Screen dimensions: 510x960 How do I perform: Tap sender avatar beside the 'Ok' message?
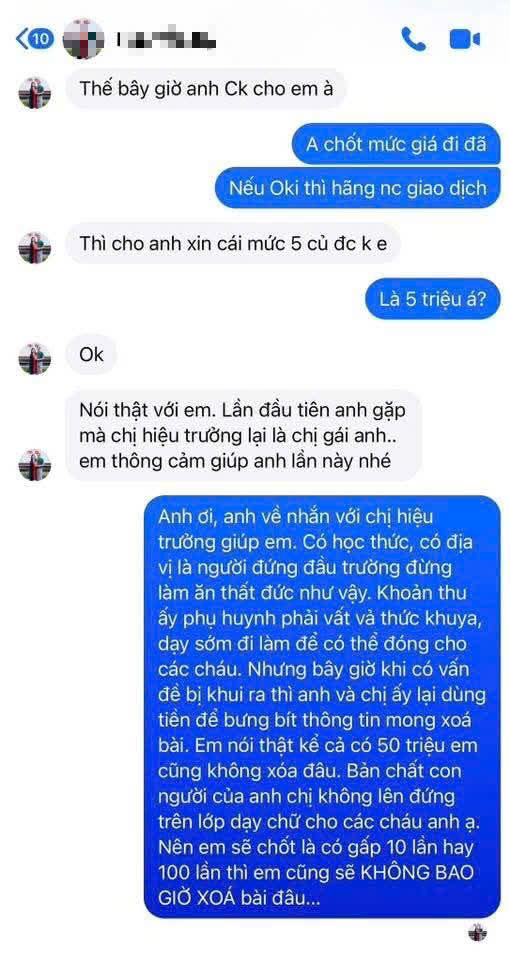(34, 359)
